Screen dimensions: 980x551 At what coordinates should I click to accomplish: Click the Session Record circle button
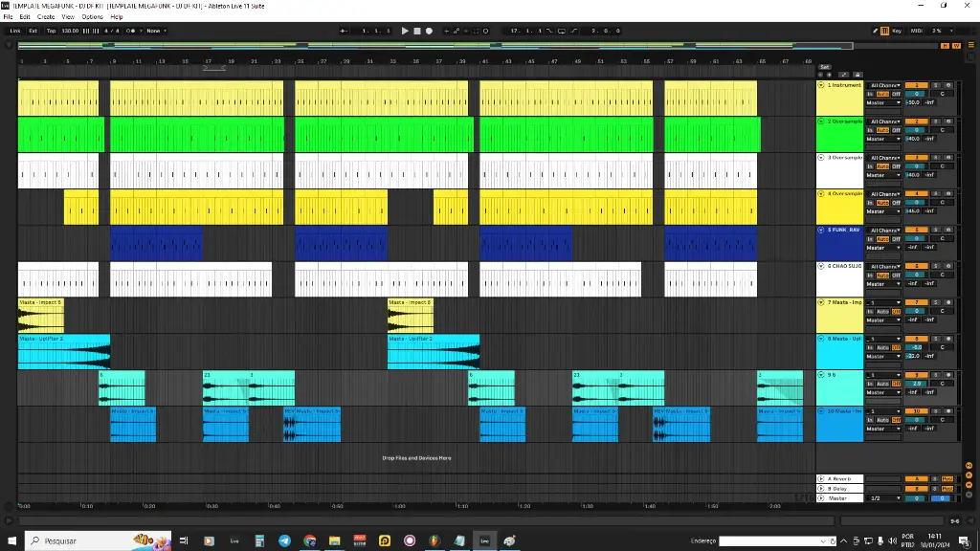pos(485,31)
